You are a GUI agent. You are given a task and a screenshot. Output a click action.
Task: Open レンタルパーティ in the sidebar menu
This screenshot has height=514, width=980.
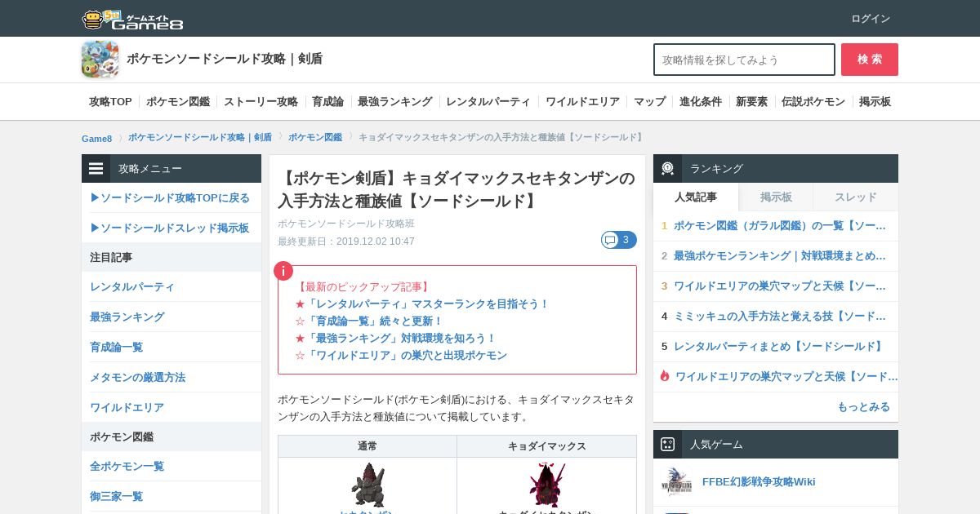[x=132, y=287]
